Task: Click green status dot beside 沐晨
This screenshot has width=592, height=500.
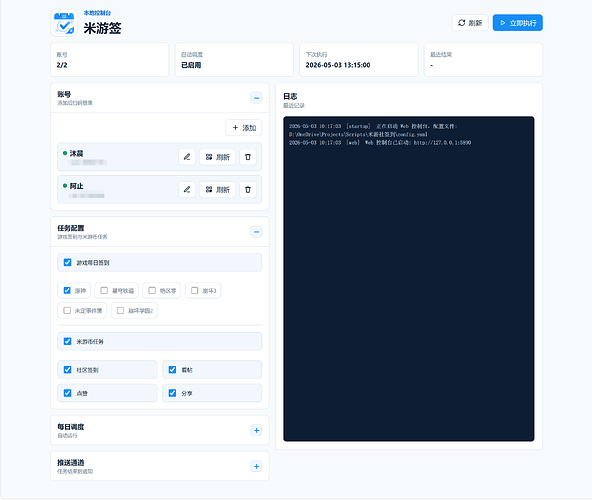Action: (x=65, y=153)
